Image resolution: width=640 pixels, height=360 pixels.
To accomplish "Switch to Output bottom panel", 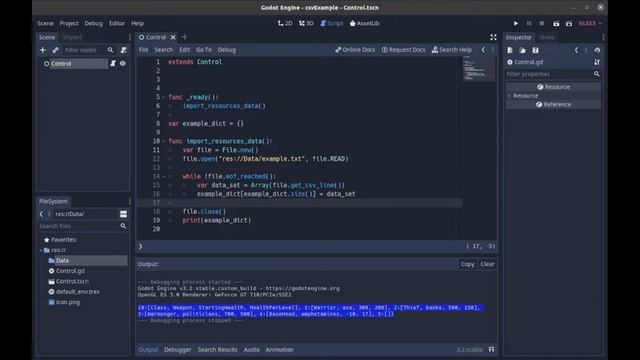I will [x=148, y=350].
